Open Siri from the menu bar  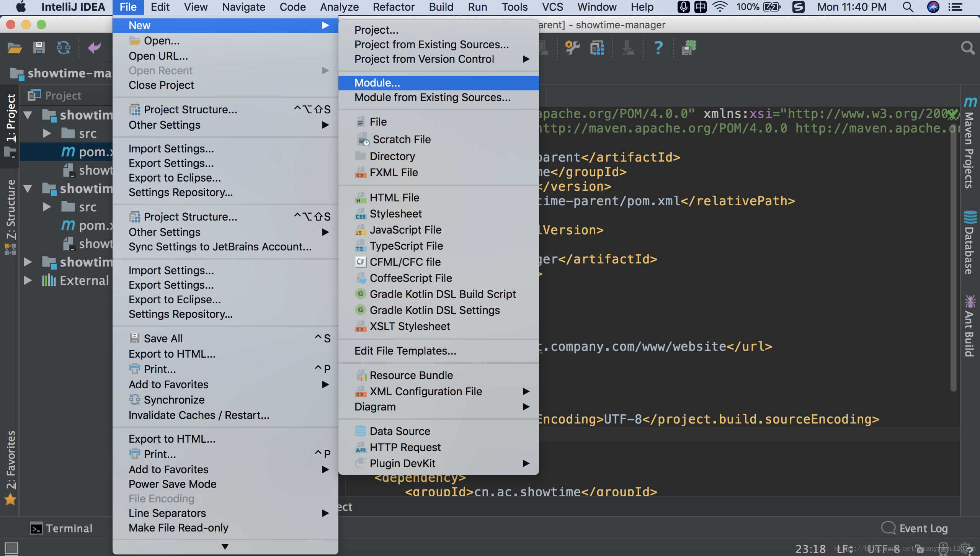(x=933, y=7)
